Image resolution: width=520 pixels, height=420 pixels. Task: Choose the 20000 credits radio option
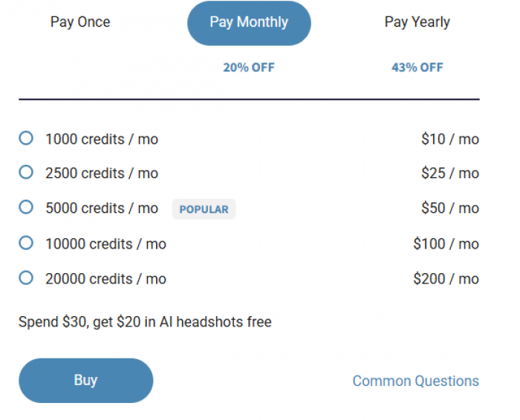click(26, 278)
